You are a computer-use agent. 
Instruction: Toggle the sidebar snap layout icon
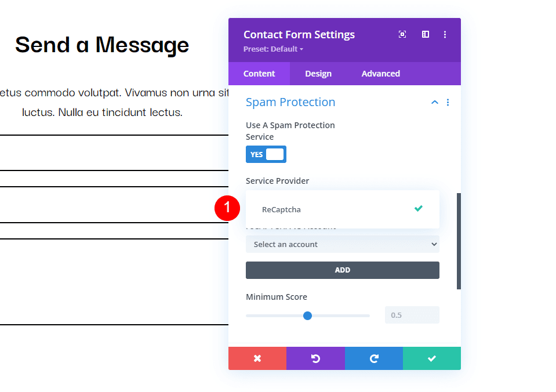click(425, 35)
